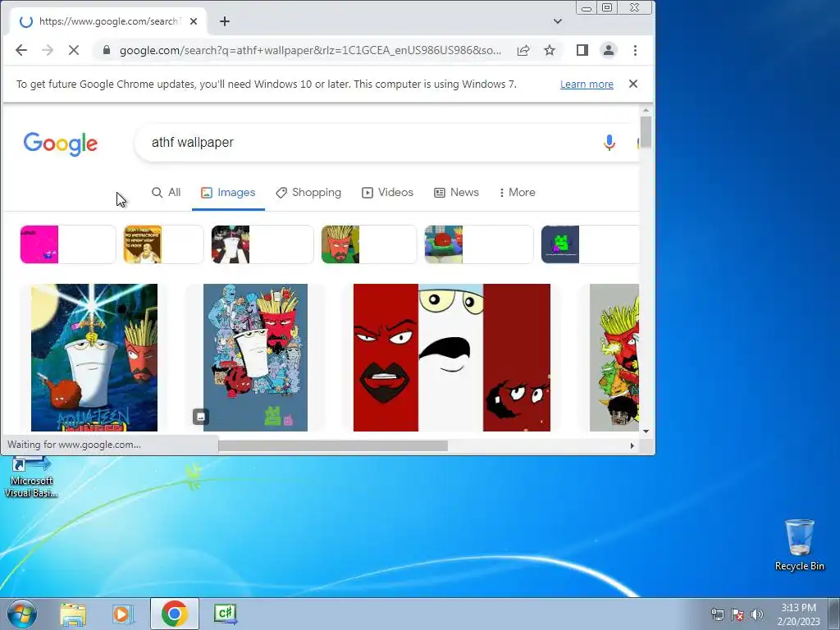
Task: Open the partially visible Frylock image
Action: [614, 358]
